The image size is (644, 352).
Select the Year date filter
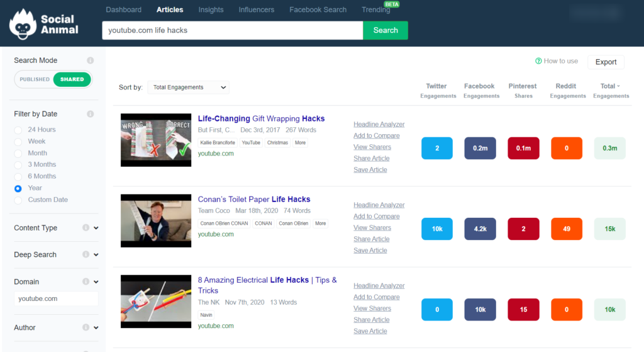coord(18,188)
